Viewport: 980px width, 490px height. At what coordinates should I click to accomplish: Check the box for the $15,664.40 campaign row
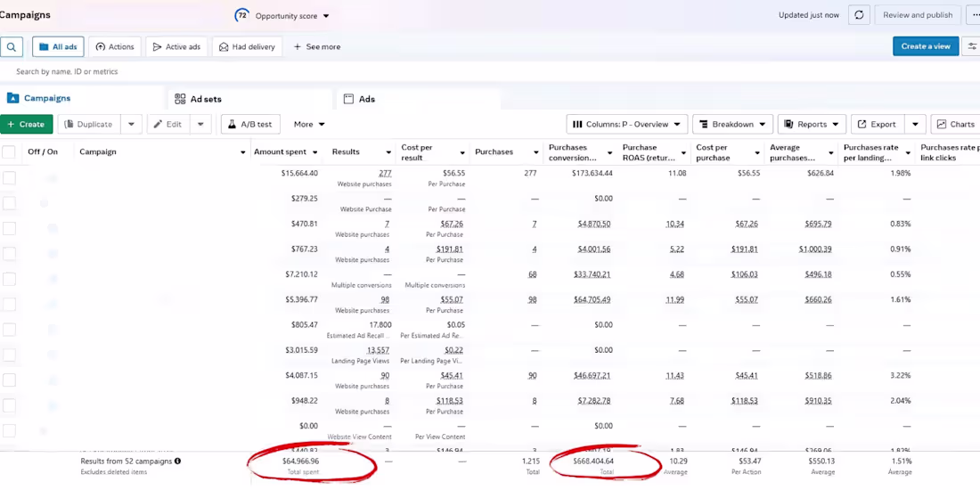9,178
